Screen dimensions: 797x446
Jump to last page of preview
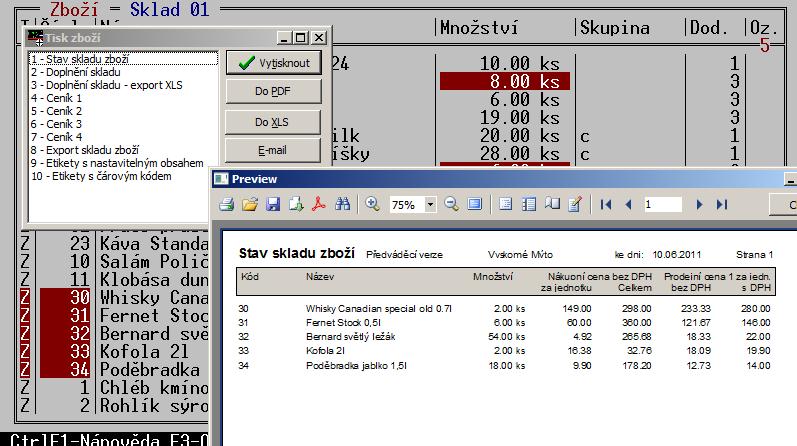[x=722, y=204]
